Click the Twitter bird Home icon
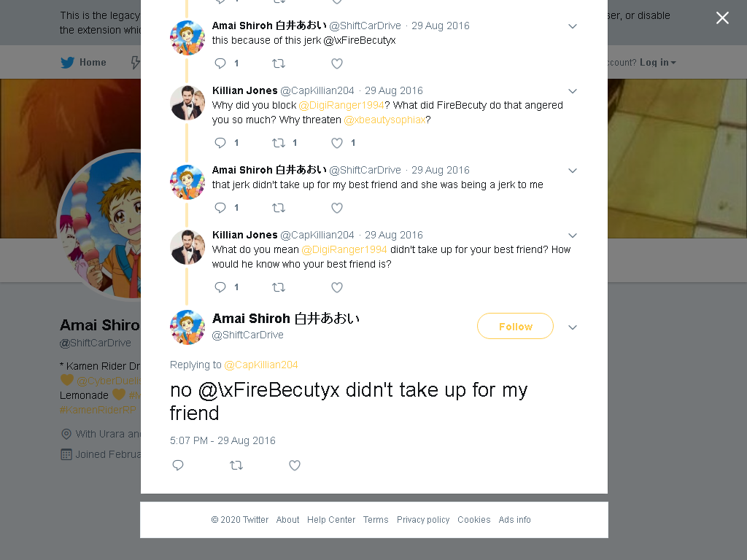747x560 pixels. coord(67,63)
